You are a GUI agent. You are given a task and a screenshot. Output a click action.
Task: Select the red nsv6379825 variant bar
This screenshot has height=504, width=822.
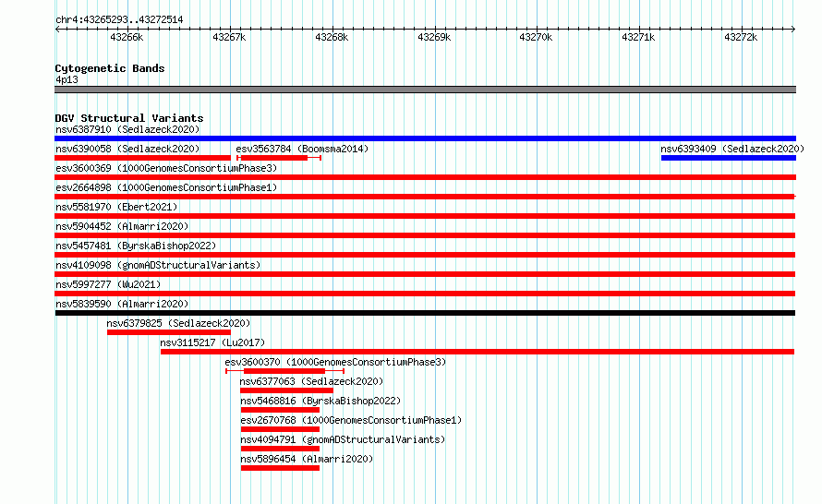coord(169,332)
